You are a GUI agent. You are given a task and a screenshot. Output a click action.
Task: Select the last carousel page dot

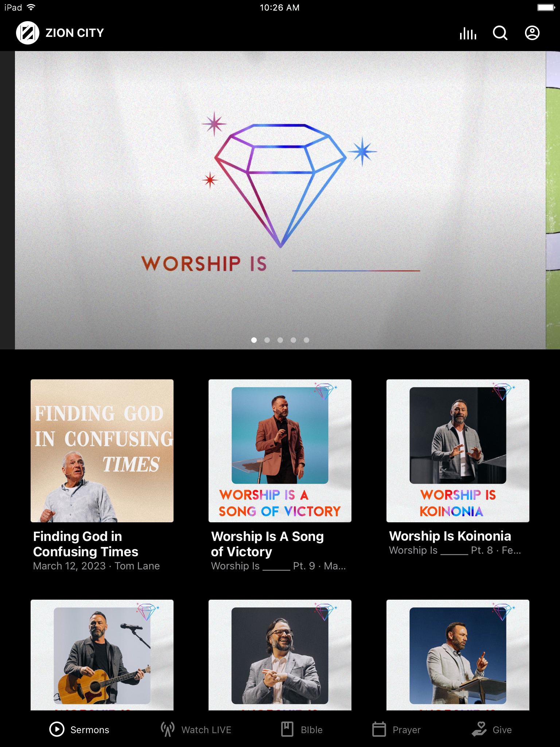pos(307,340)
